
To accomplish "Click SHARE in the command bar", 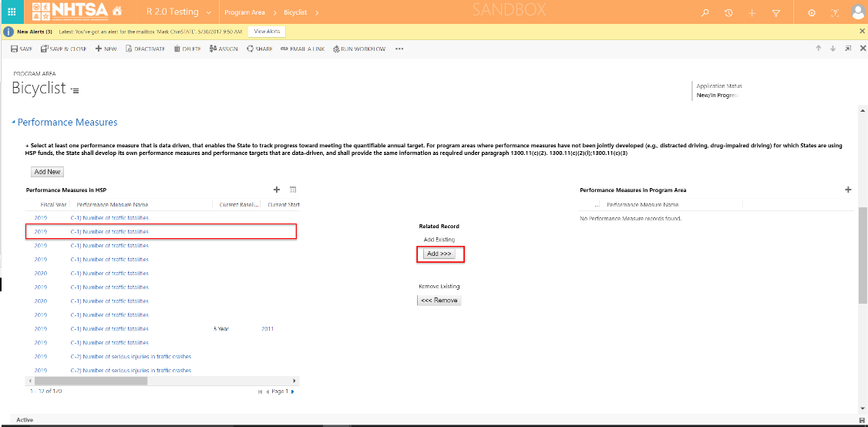I will [x=260, y=49].
